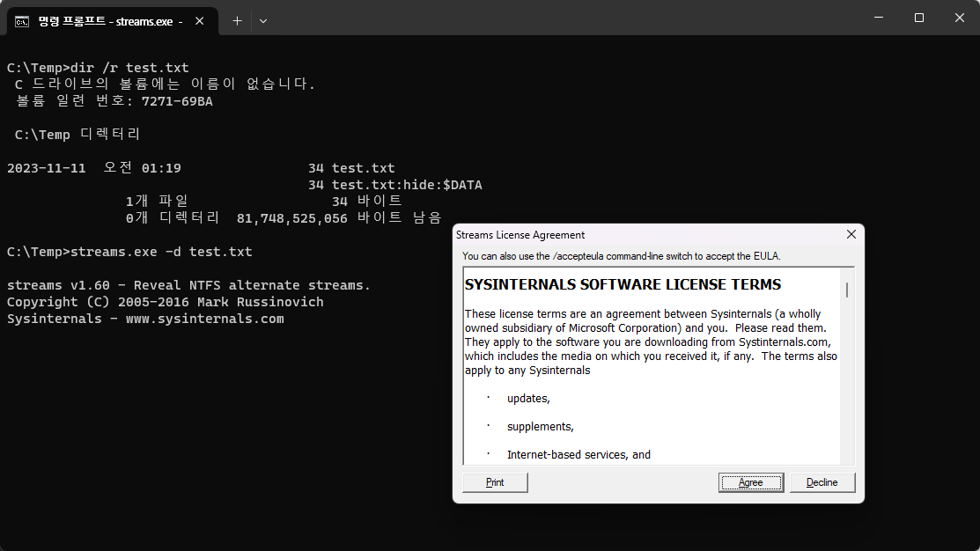Click the volume serial number 7271-69BA
The height and width of the screenshot is (551, 980).
coord(177,101)
